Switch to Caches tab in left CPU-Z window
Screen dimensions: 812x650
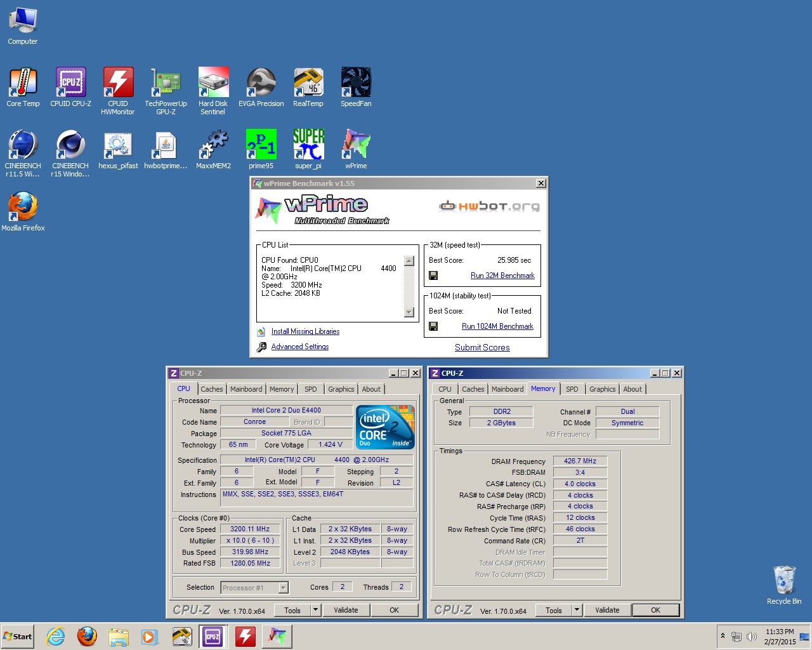coord(212,389)
